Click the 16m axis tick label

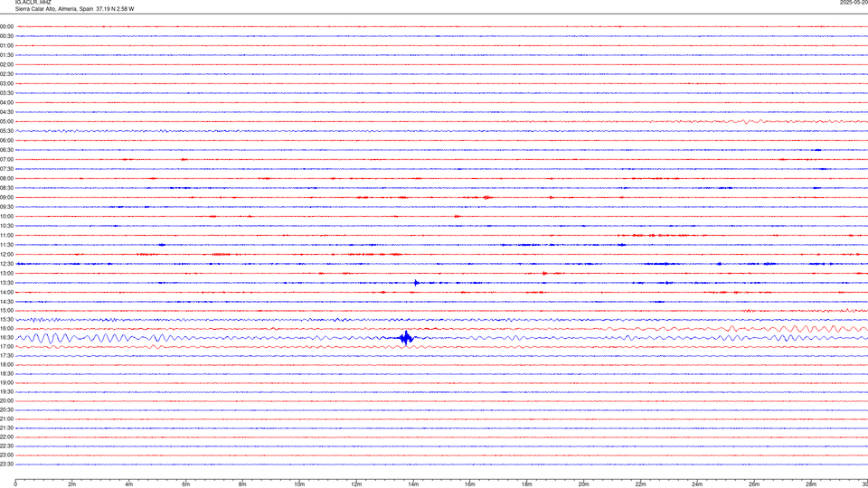click(x=470, y=484)
